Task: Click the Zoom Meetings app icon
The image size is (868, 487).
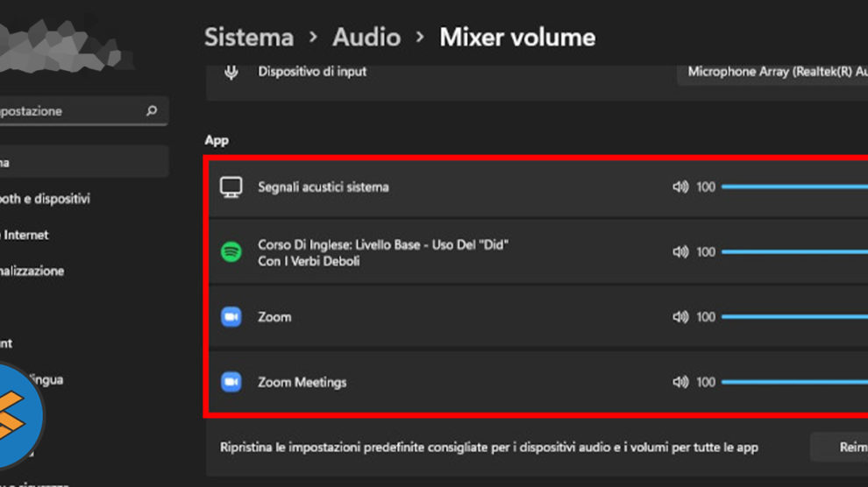Action: coord(231,382)
